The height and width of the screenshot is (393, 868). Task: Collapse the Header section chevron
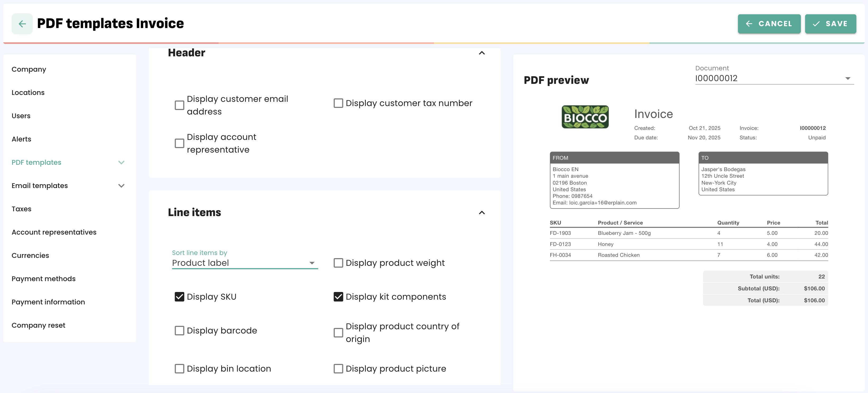482,53
